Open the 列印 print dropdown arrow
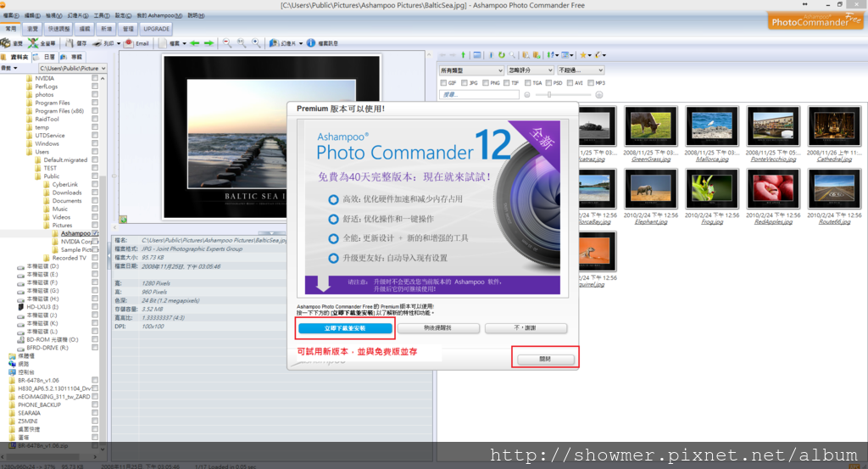This screenshot has width=868, height=469. [x=119, y=43]
